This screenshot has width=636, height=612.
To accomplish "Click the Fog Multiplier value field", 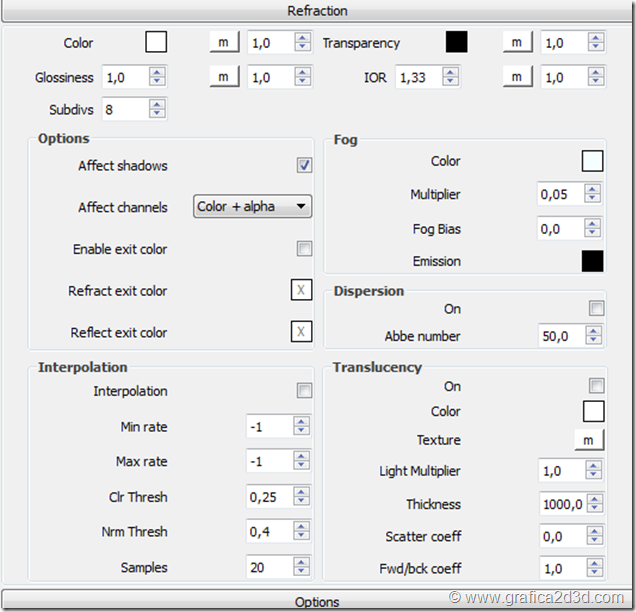I will point(561,195).
